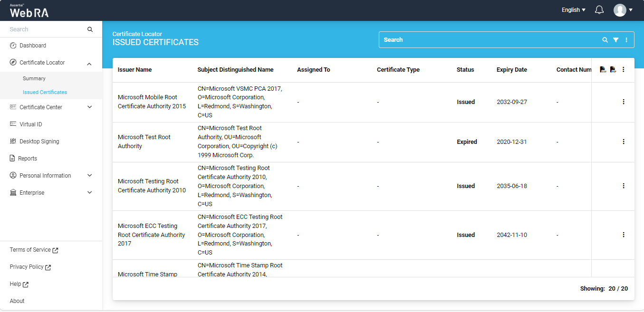The image size is (644, 312).
Task: Click the Desktop Signing icon
Action: pos(13,142)
